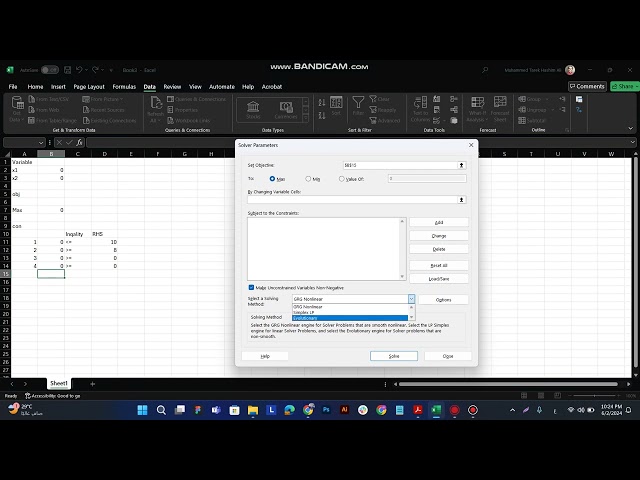Click the Sheet1 tab
640x480 pixels.
(x=59, y=383)
